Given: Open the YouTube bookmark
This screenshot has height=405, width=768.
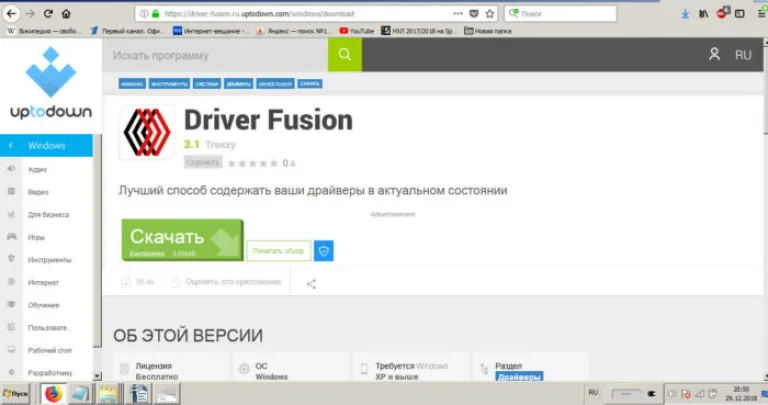Looking at the screenshot, I should pyautogui.click(x=357, y=31).
